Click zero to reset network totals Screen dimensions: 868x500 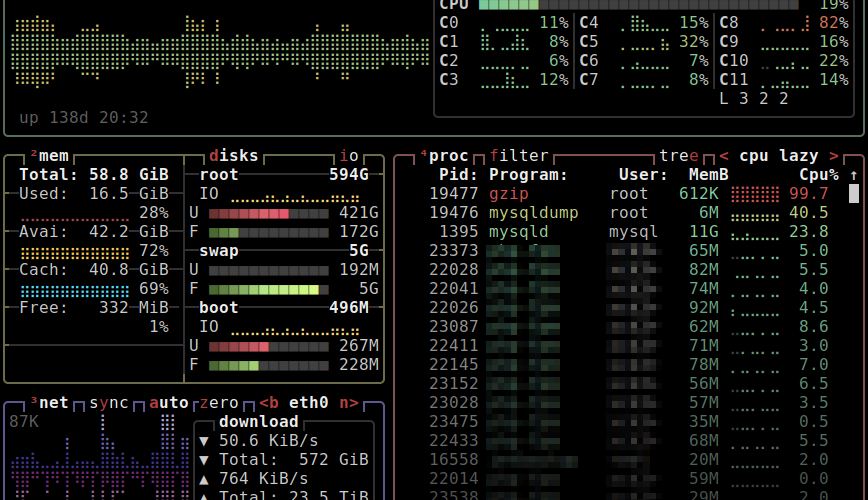pos(219,403)
